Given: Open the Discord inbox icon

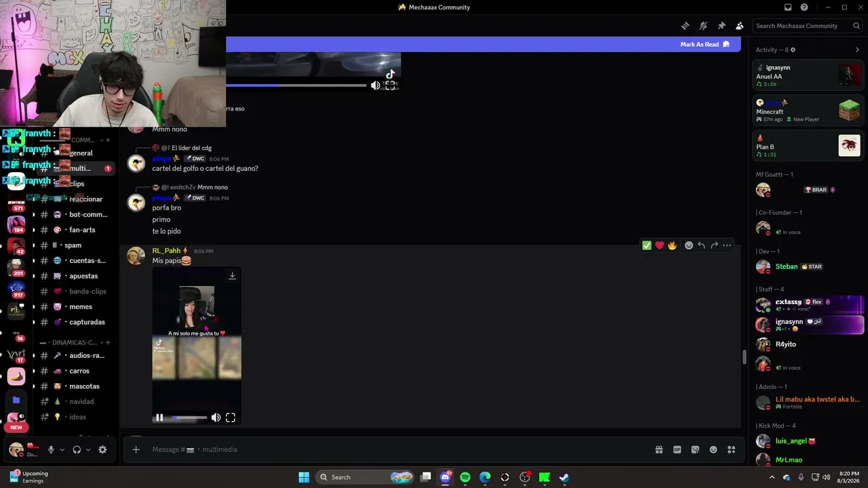Looking at the screenshot, I should pyautogui.click(x=788, y=7).
